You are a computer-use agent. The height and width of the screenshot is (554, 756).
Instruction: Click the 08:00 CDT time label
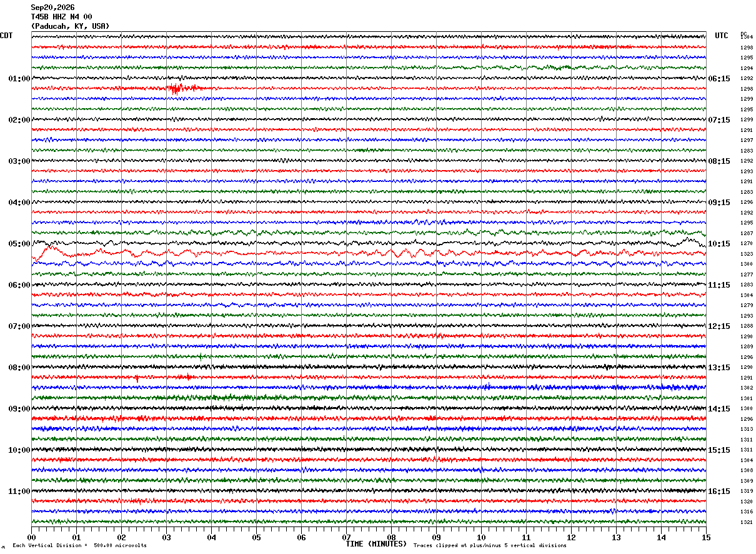click(19, 368)
